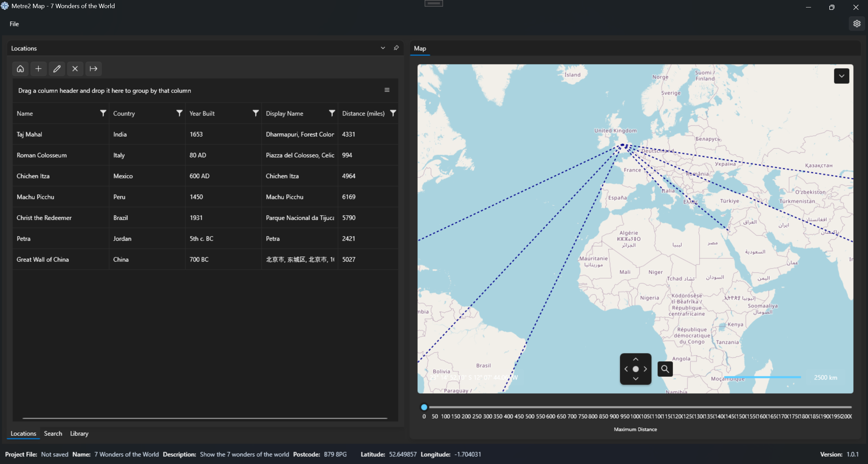Delete a location with the X icon
The height and width of the screenshot is (464, 868).
(75, 69)
